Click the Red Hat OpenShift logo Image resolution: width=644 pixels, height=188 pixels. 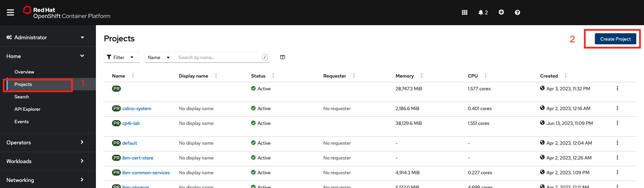pos(66,13)
